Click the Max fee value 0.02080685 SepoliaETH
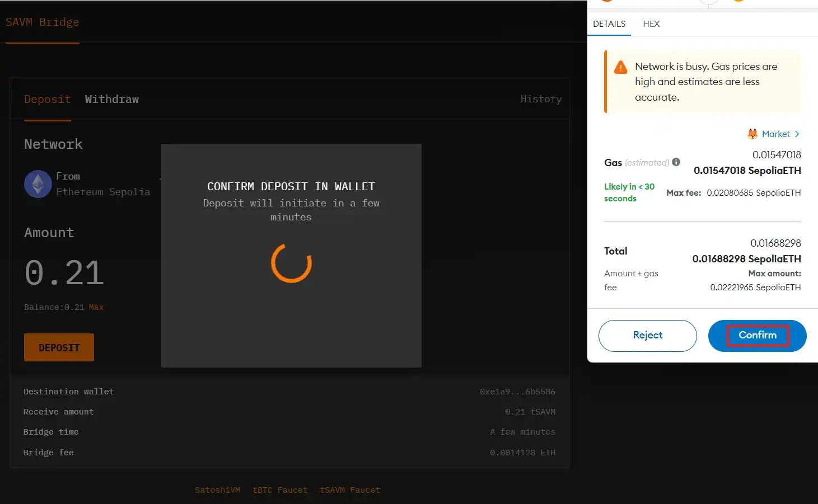The width and height of the screenshot is (818, 504). coord(754,193)
